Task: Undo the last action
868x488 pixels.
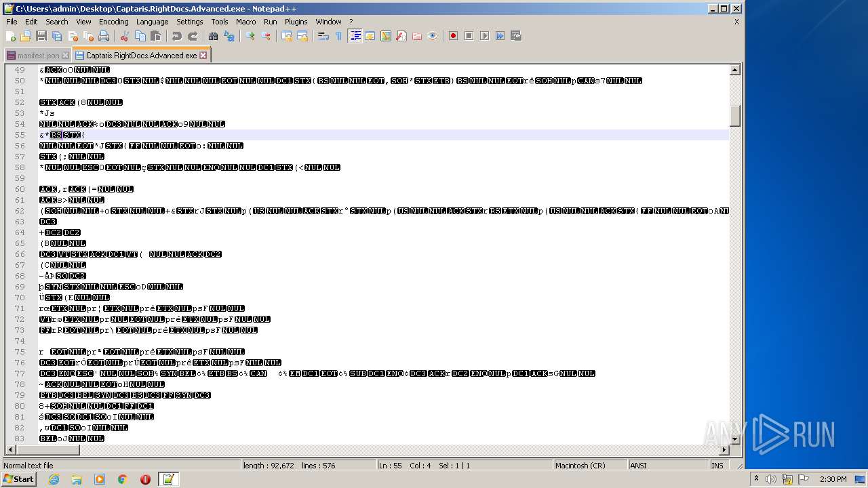Action: 176,36
